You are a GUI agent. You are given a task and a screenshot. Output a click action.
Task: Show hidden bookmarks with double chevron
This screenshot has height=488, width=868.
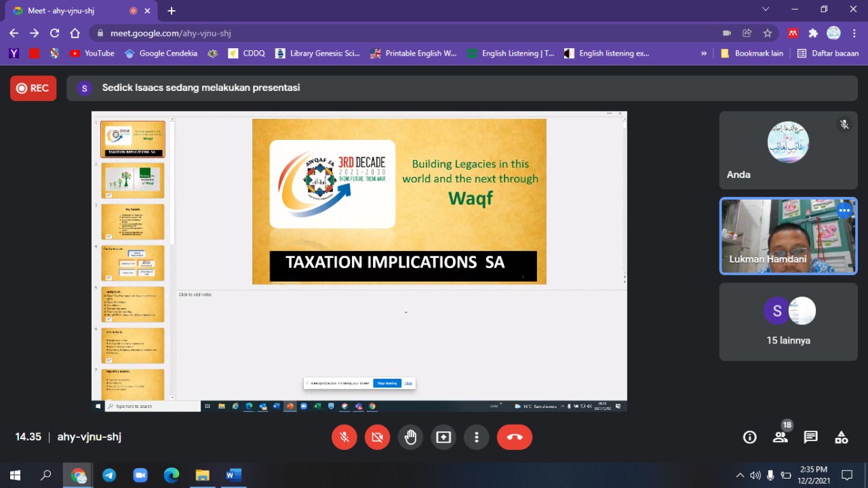coord(704,53)
